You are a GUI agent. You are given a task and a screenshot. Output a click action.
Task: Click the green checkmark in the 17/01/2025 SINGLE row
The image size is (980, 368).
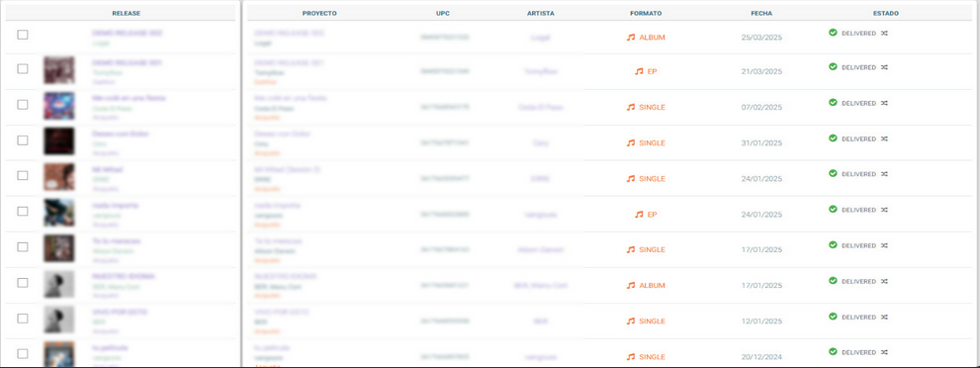pos(833,245)
